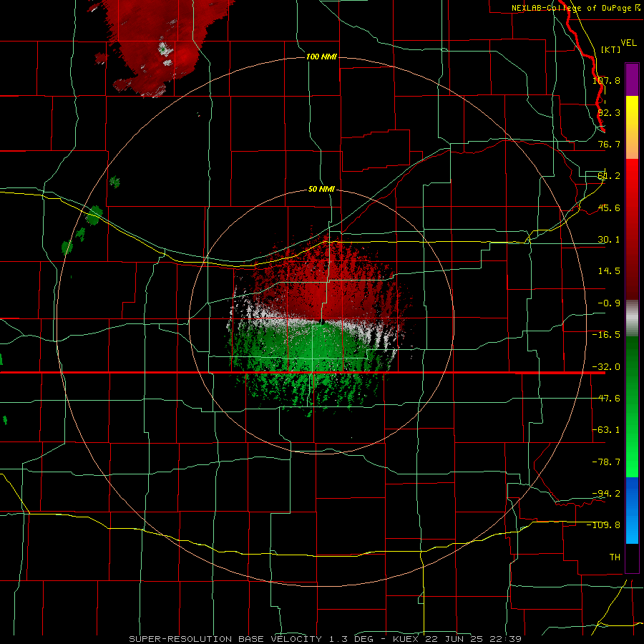Pick the blue segment of the color bar

click(x=632, y=510)
